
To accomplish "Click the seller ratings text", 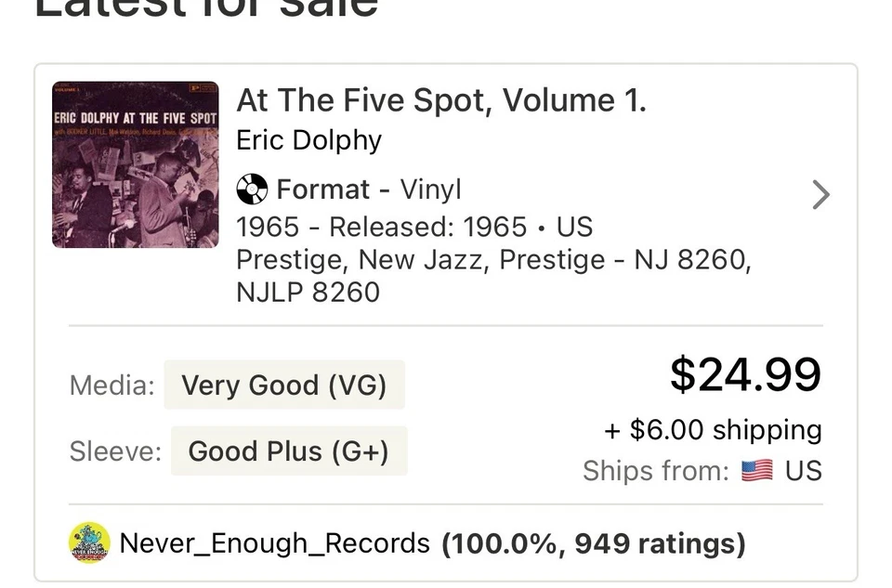I will [592, 542].
